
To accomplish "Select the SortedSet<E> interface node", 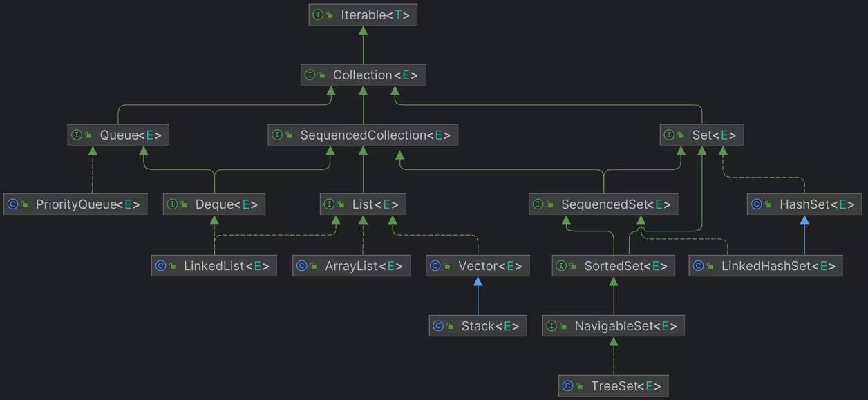I will [613, 266].
